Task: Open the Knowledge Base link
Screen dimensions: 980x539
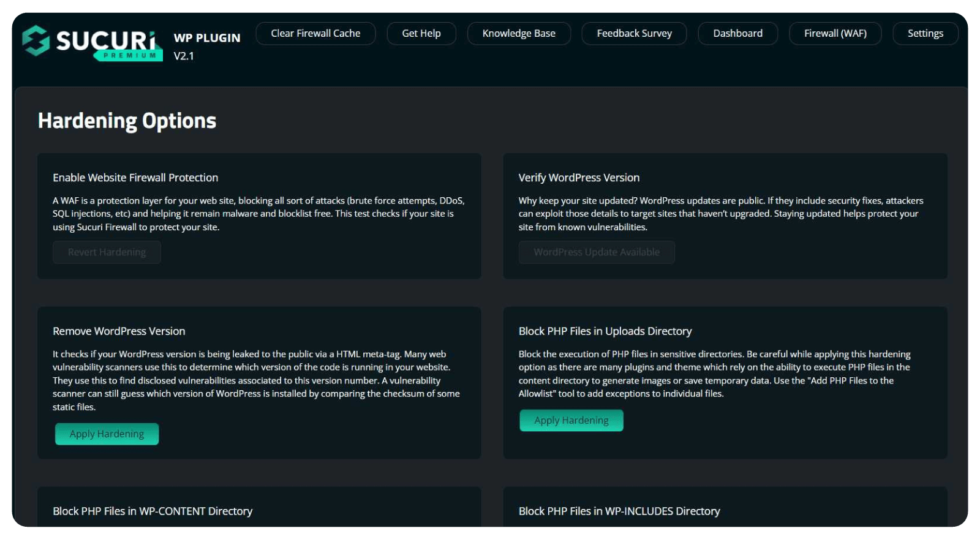Action: pyautogui.click(x=518, y=34)
